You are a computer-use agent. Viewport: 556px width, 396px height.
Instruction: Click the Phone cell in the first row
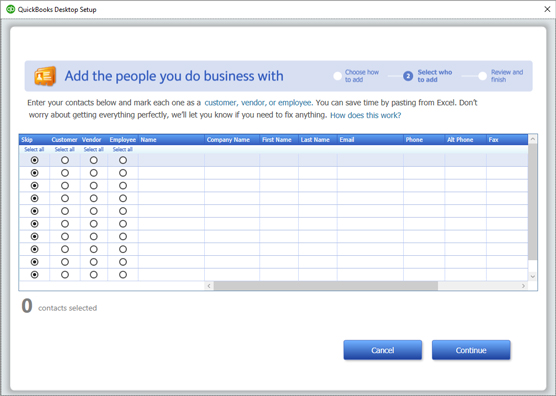point(424,160)
